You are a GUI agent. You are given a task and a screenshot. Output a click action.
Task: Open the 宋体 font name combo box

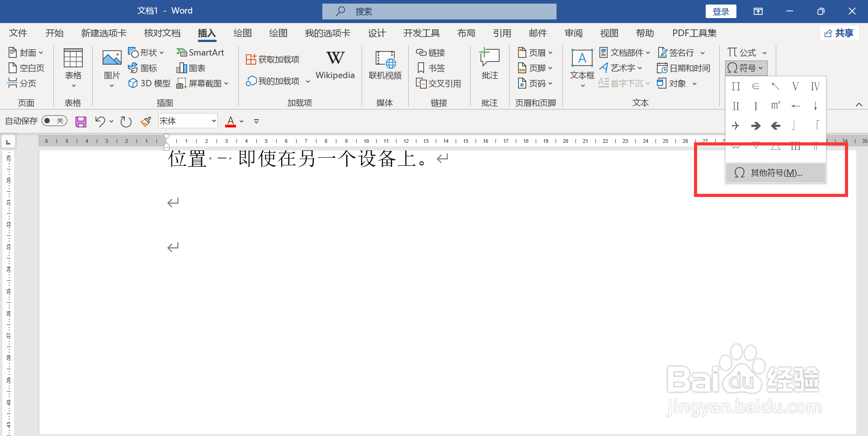point(188,121)
